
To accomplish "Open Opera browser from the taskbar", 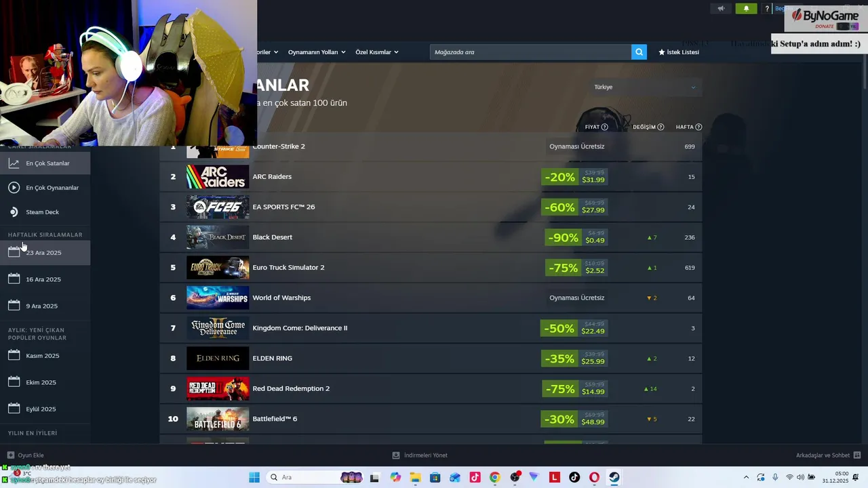I will pyautogui.click(x=594, y=477).
